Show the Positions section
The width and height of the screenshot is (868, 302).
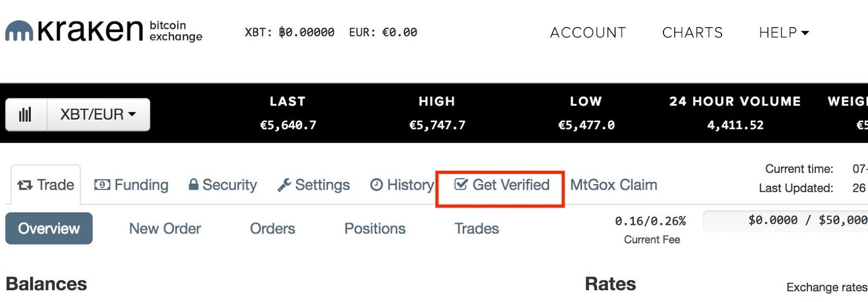[375, 229]
